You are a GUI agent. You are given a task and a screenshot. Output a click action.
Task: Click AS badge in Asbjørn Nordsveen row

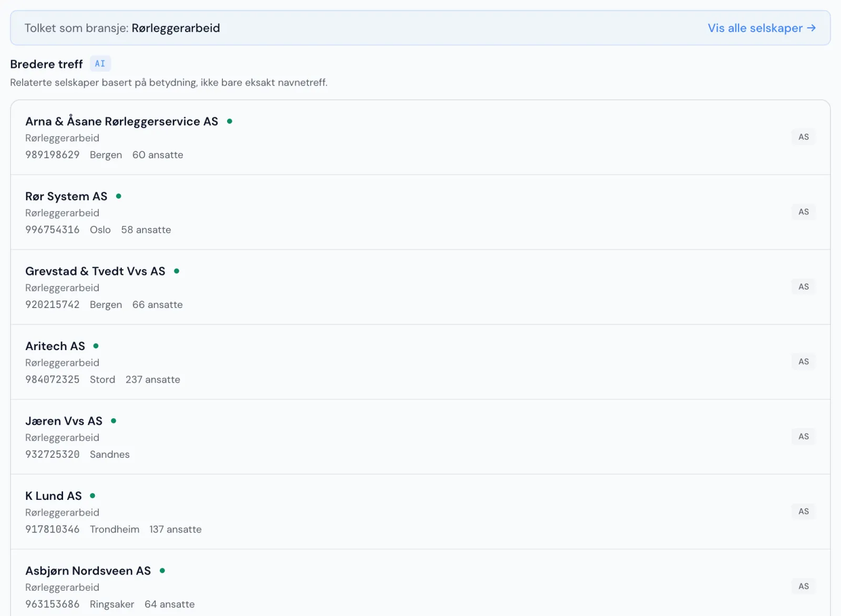tap(804, 587)
